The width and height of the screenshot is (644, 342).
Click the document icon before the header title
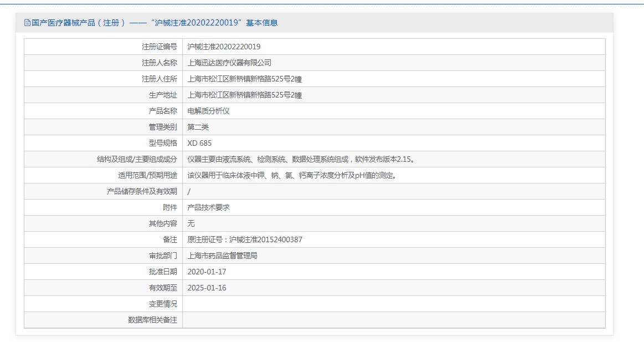click(28, 23)
